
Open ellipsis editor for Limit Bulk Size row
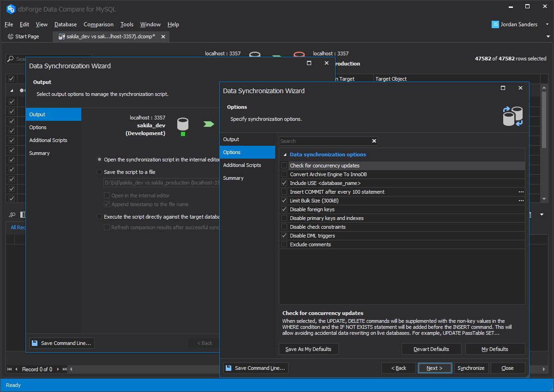(x=521, y=201)
